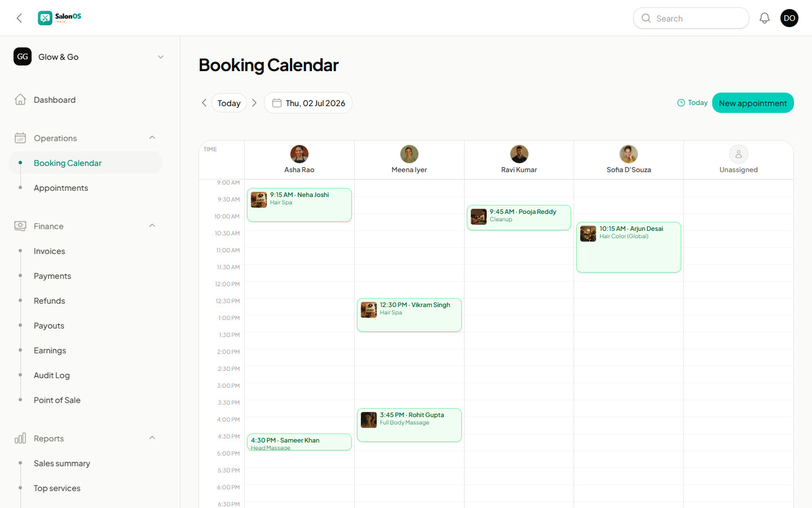Open 9:45 AM Pooja Reddy Cleanup booking
Image resolution: width=812 pixels, height=508 pixels.
(x=519, y=217)
